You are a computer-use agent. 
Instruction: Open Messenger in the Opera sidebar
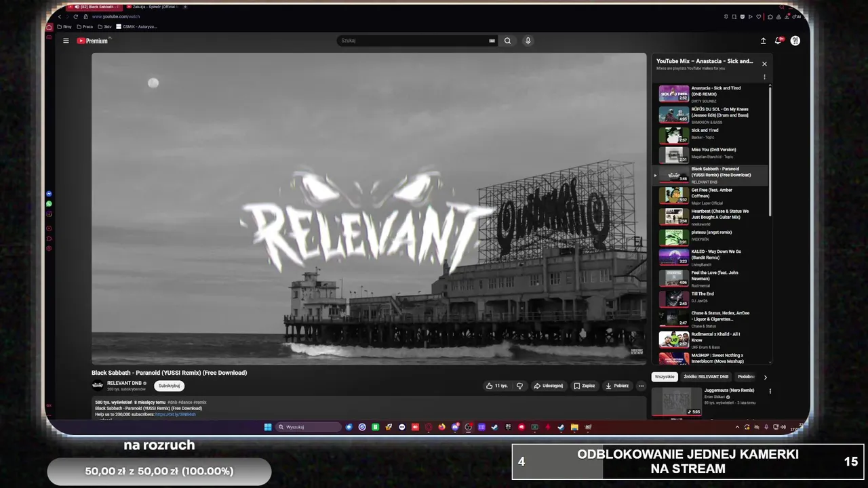49,194
